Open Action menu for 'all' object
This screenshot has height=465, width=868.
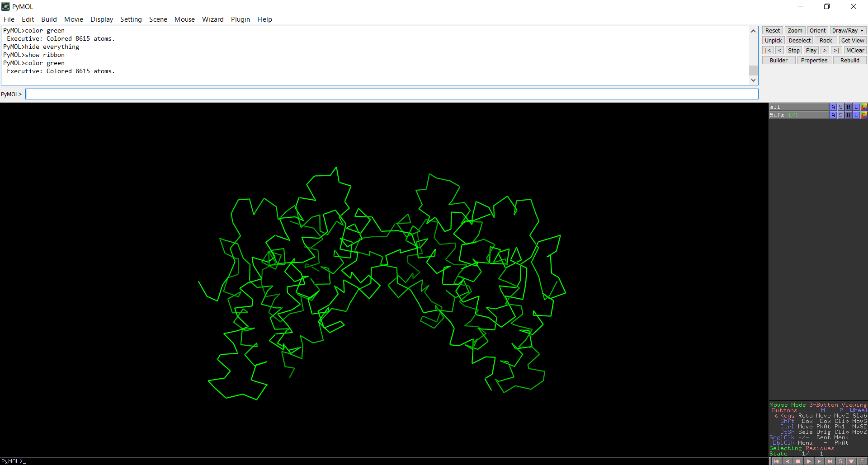click(833, 107)
